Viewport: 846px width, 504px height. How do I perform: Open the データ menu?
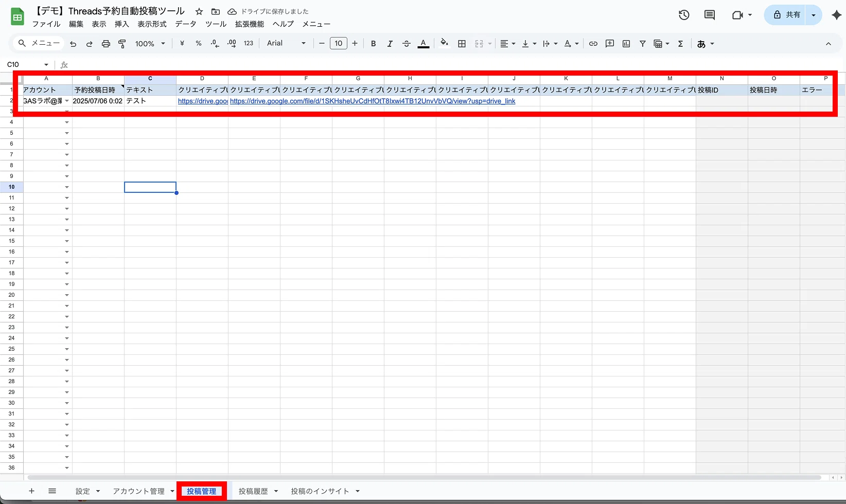pos(186,24)
